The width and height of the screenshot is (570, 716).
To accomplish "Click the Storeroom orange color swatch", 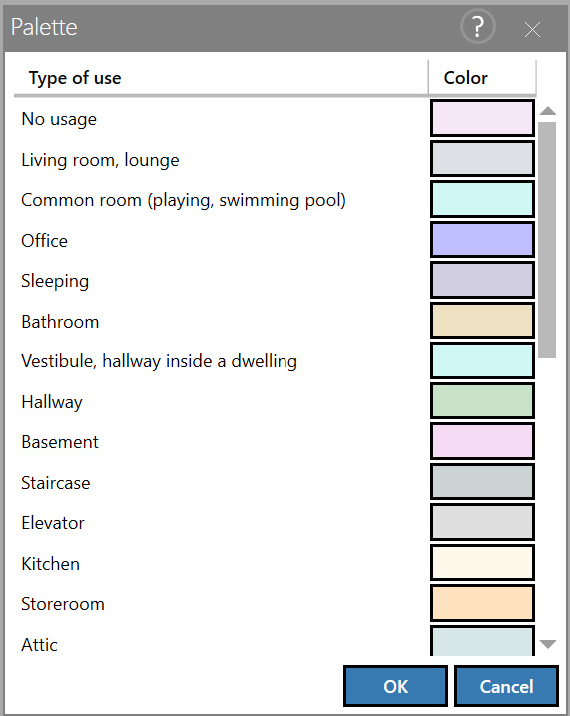I will point(482,603).
